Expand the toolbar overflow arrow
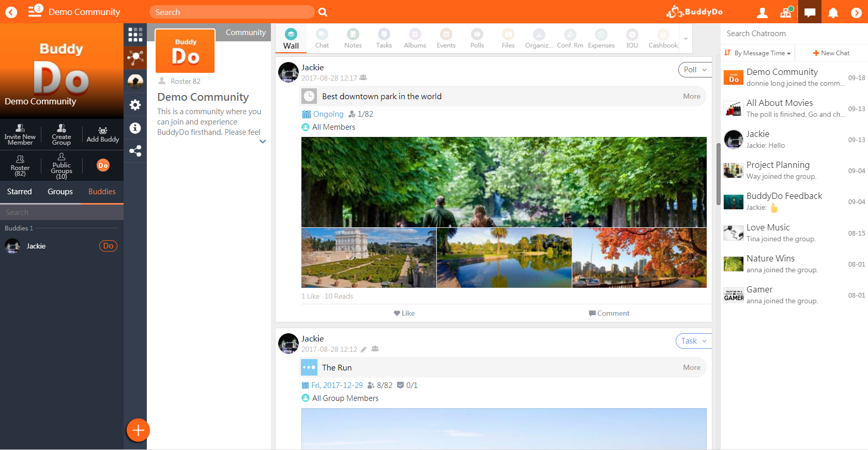 (x=686, y=39)
